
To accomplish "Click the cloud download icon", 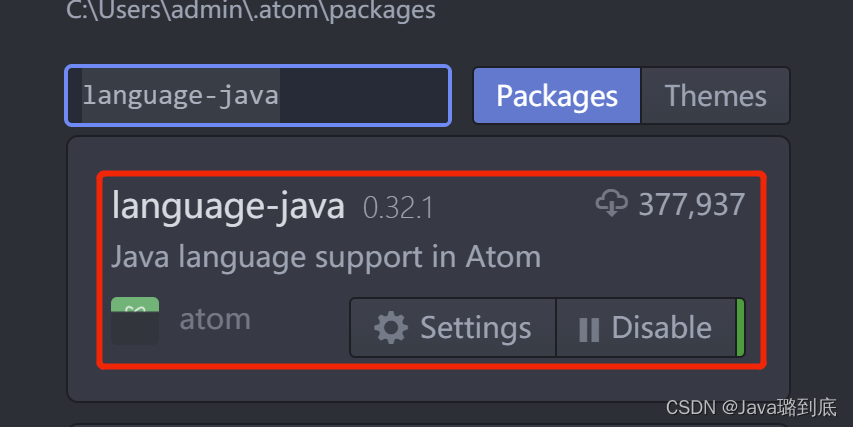I will point(611,203).
